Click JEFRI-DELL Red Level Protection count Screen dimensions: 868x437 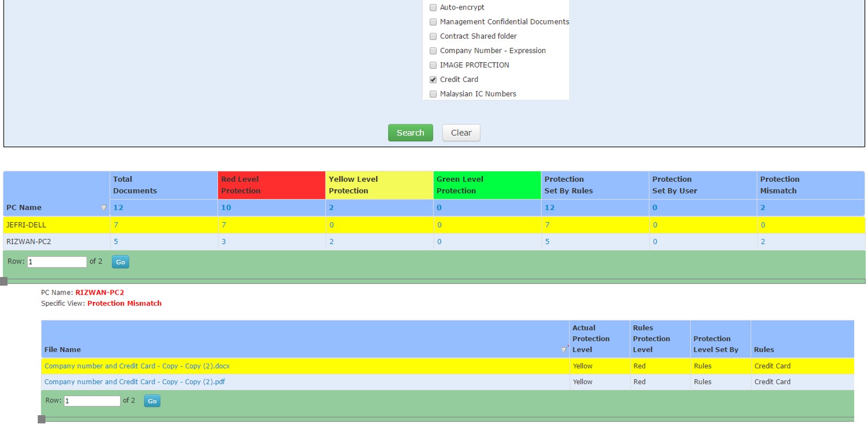pyautogui.click(x=224, y=225)
